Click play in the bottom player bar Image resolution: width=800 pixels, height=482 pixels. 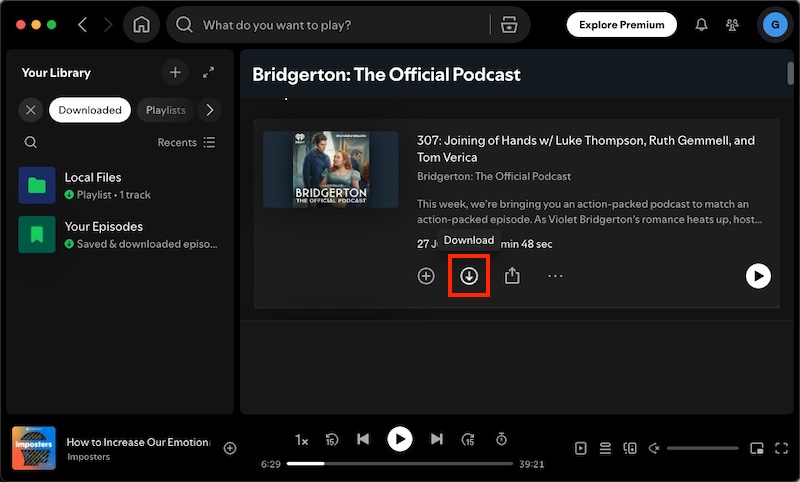[399, 439]
